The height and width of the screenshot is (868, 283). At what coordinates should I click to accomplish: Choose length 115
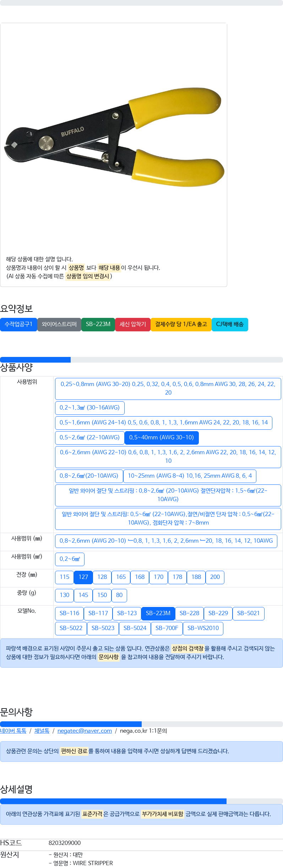point(64,577)
